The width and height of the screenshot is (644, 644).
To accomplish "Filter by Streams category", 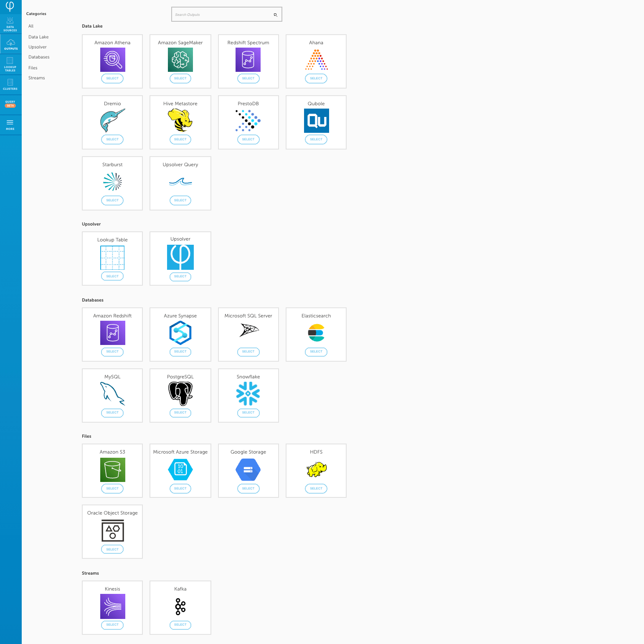I will coord(37,78).
